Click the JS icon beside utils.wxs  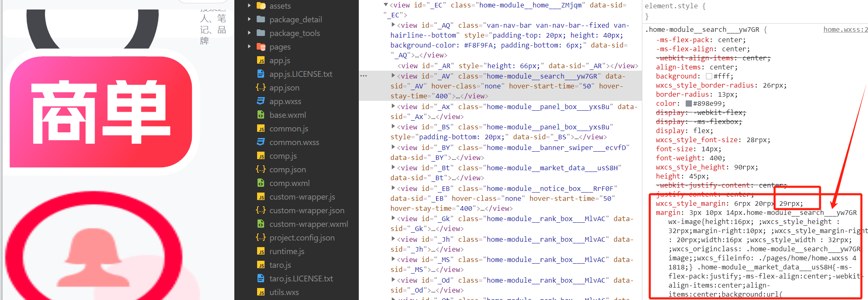pyautogui.click(x=261, y=292)
